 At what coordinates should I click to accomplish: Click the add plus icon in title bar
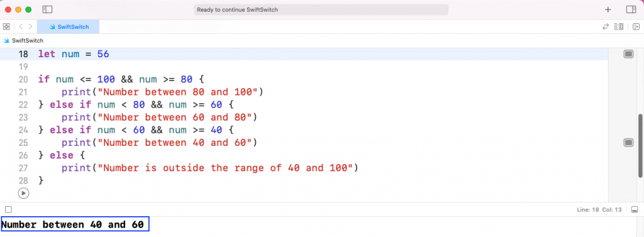608,9
